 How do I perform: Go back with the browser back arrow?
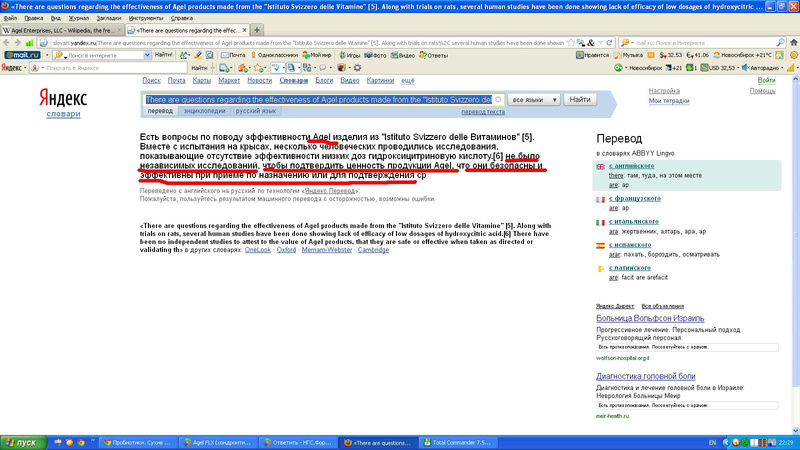6,43
